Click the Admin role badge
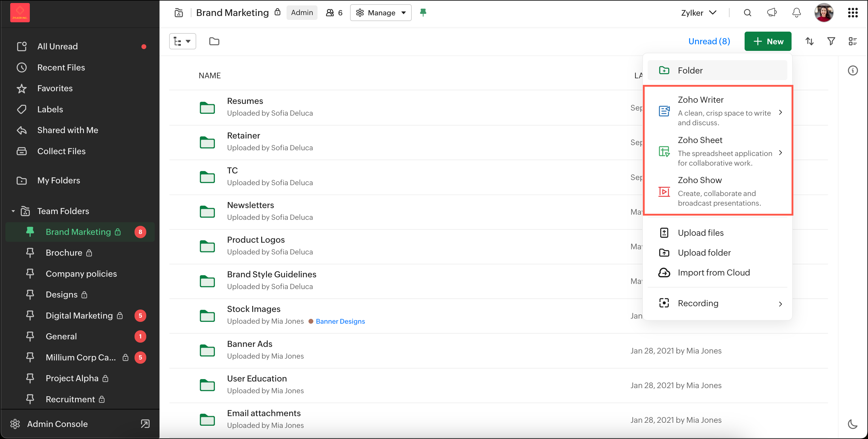Image resolution: width=868 pixels, height=439 pixels. pos(302,13)
